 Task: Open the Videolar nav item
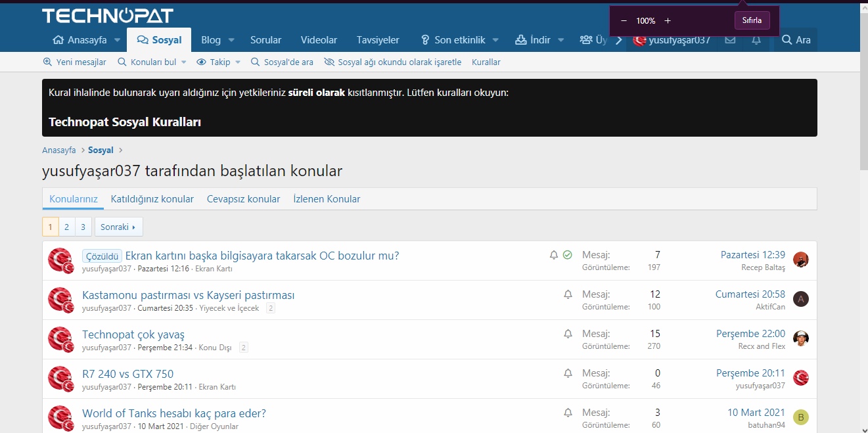319,40
